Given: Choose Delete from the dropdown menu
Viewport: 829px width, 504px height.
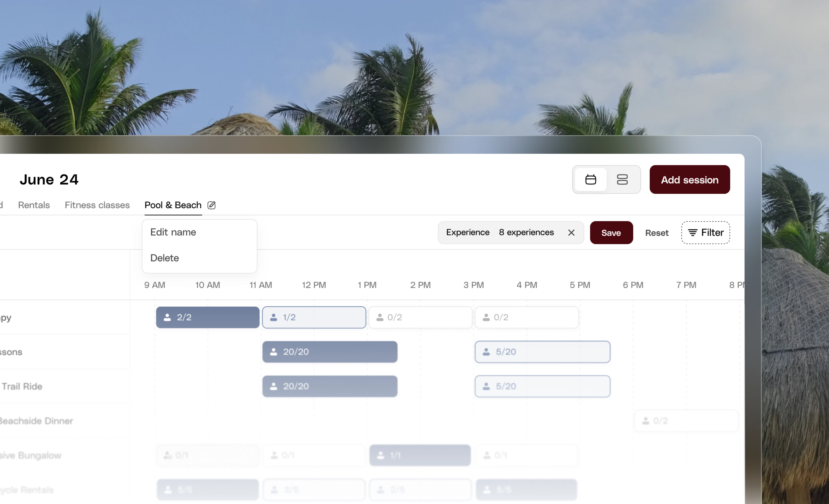Looking at the screenshot, I should (x=165, y=258).
